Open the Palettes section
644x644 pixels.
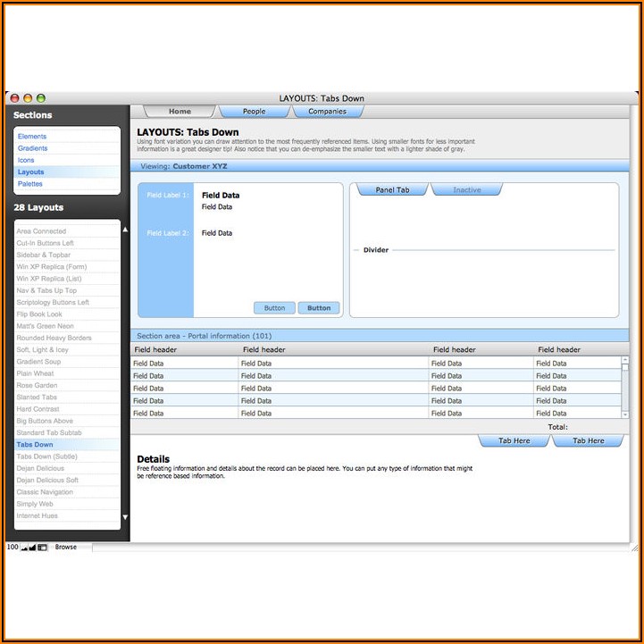tap(30, 184)
